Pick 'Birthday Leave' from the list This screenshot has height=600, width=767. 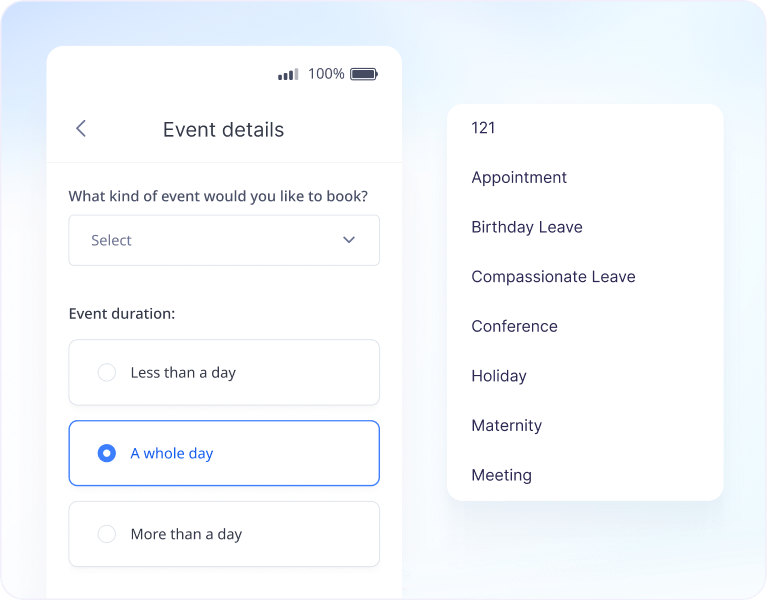pyautogui.click(x=527, y=227)
